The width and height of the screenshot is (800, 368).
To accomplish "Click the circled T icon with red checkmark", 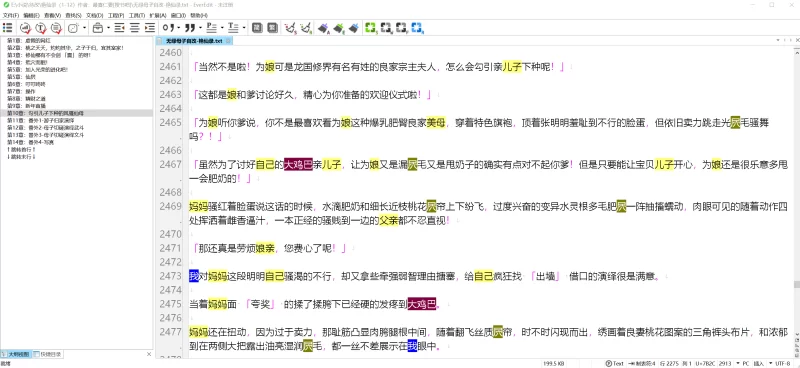I will point(41,28).
